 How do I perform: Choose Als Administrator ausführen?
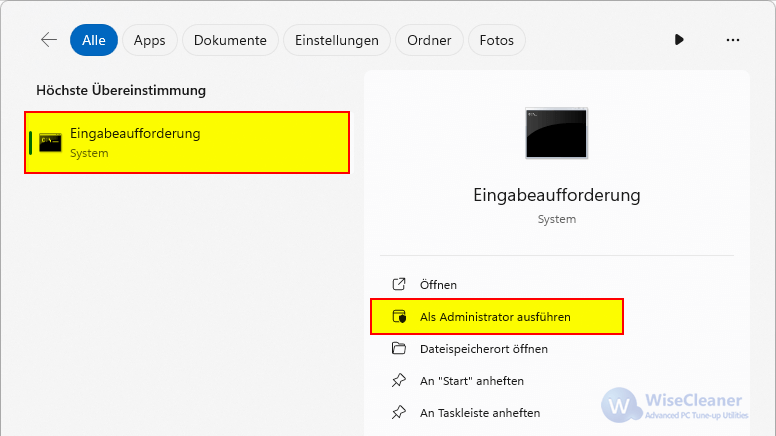coord(497,317)
